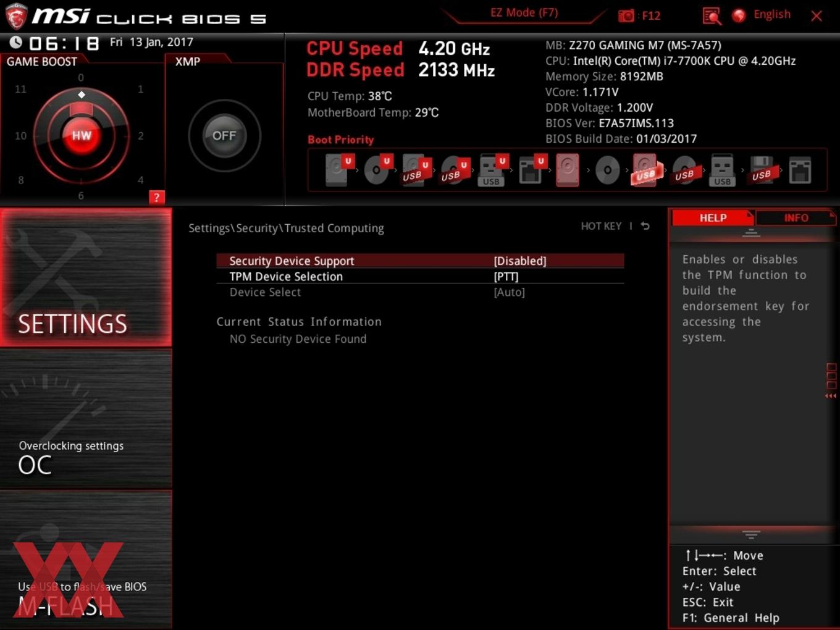Open the OC overclocking settings section
The height and width of the screenshot is (630, 840).
coord(86,419)
